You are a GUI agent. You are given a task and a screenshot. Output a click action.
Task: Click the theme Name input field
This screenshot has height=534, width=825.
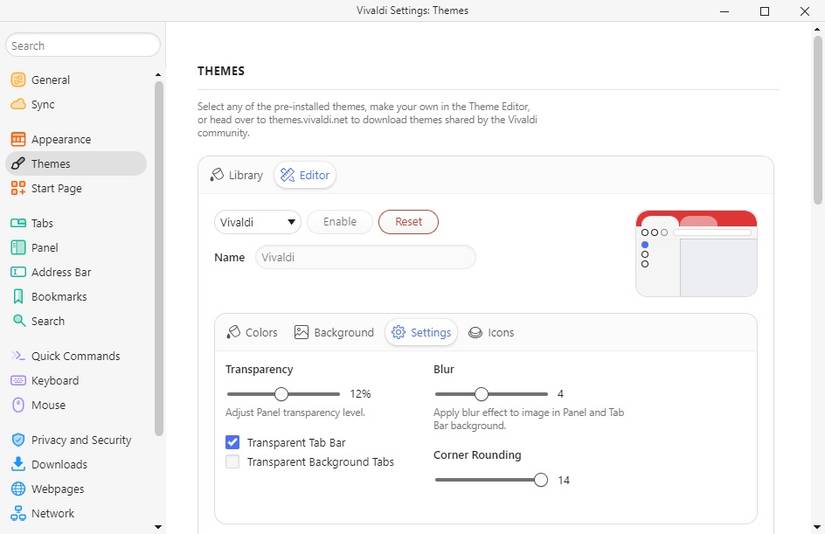pyautogui.click(x=365, y=257)
